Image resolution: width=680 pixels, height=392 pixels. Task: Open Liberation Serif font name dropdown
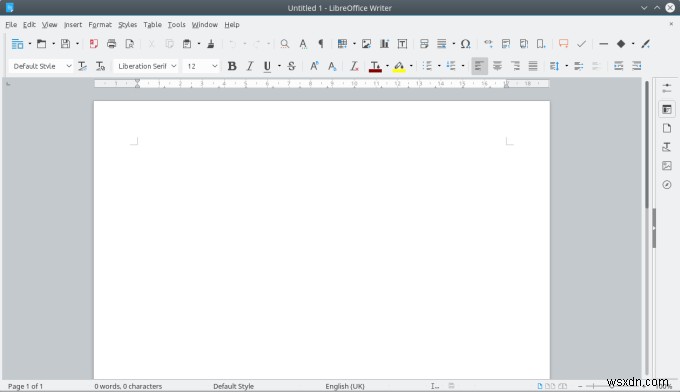(x=173, y=66)
